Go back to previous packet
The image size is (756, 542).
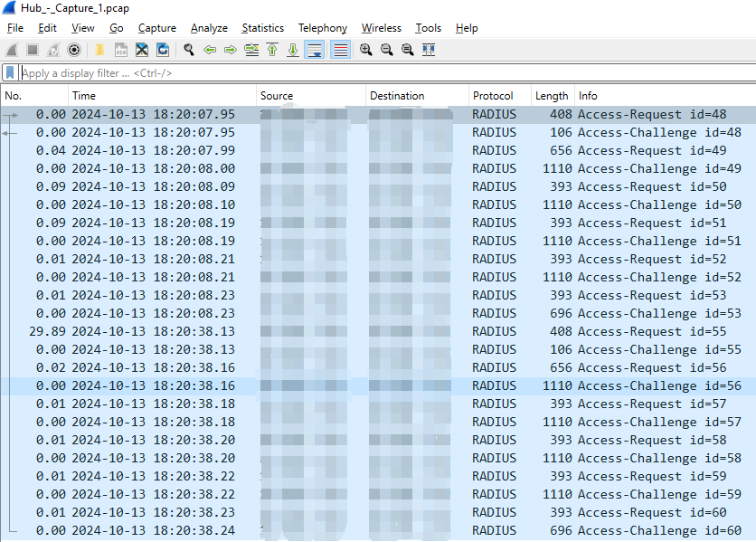point(210,50)
